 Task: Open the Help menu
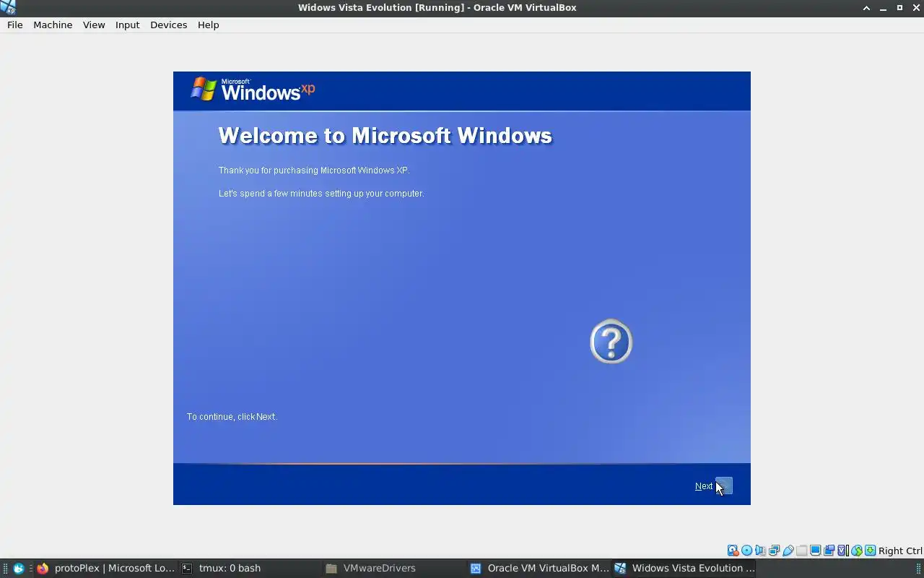pyautogui.click(x=208, y=25)
